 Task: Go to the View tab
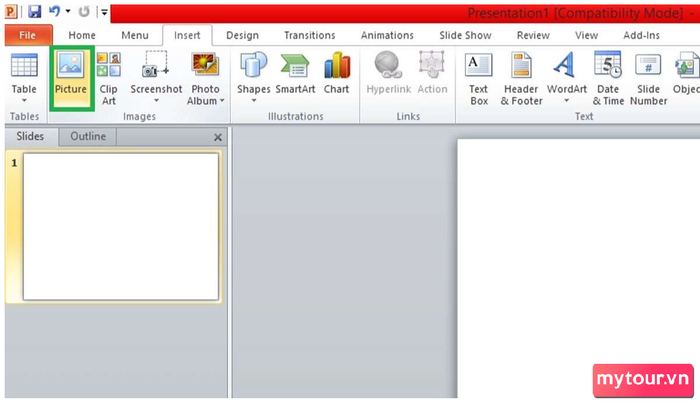tap(586, 35)
